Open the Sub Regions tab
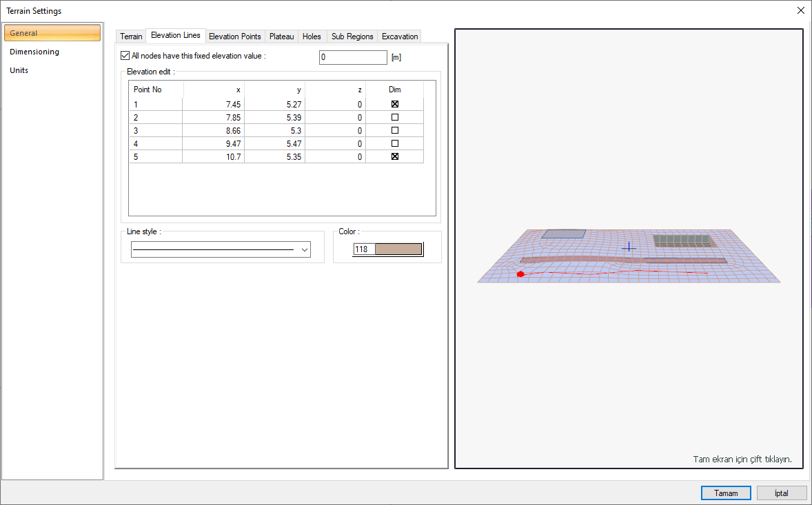The height and width of the screenshot is (505, 812). pyautogui.click(x=352, y=37)
